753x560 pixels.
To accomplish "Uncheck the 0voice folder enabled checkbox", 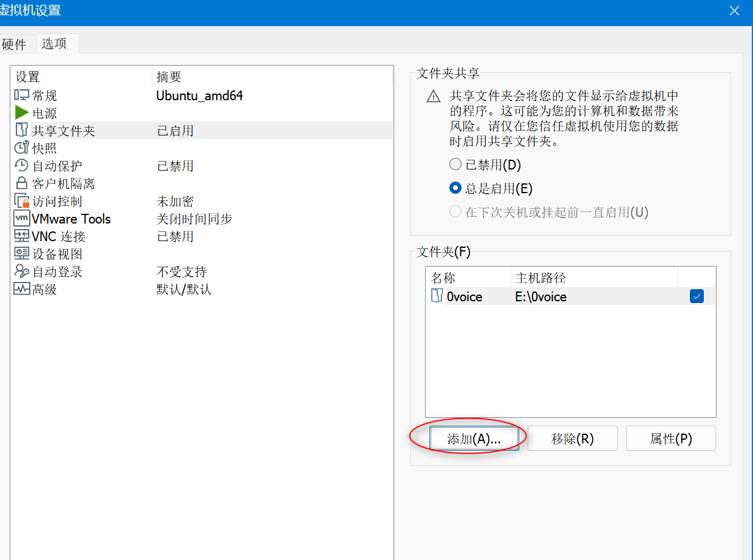I will point(697,296).
